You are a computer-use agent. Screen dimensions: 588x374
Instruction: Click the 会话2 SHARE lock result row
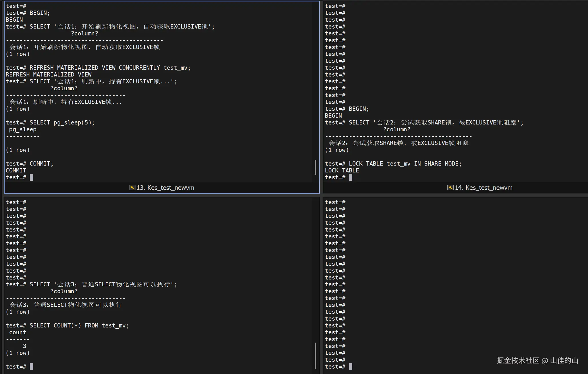tap(399, 143)
